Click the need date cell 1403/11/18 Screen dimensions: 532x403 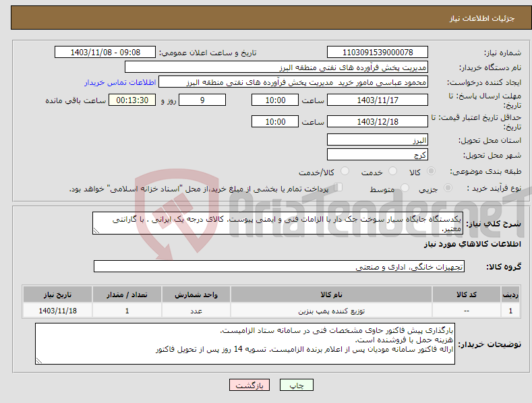tap(58, 311)
